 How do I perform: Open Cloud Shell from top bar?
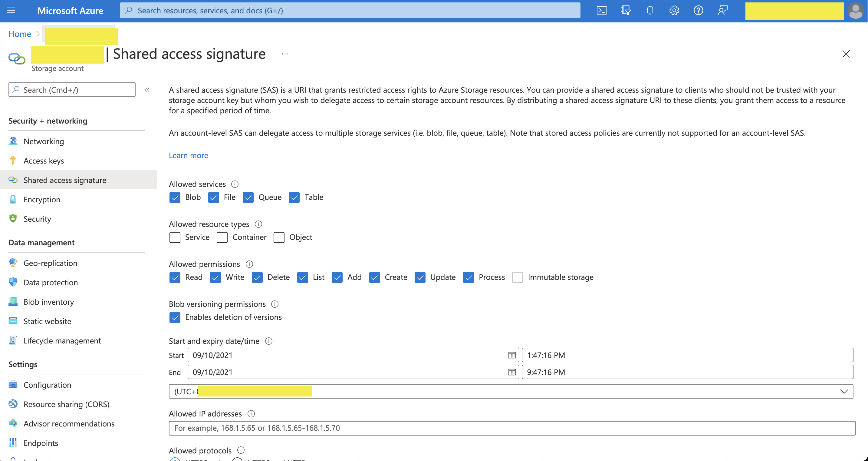[x=601, y=11]
